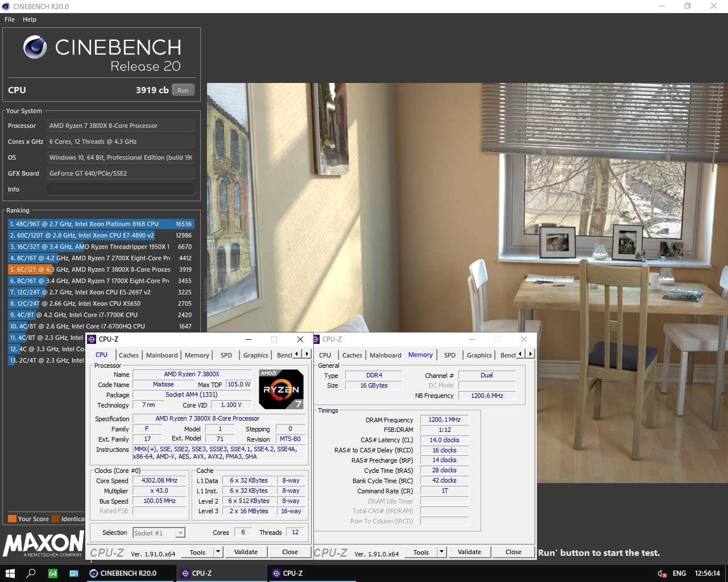
Task: Click Validate in the right CPU-Z window
Action: pyautogui.click(x=469, y=552)
